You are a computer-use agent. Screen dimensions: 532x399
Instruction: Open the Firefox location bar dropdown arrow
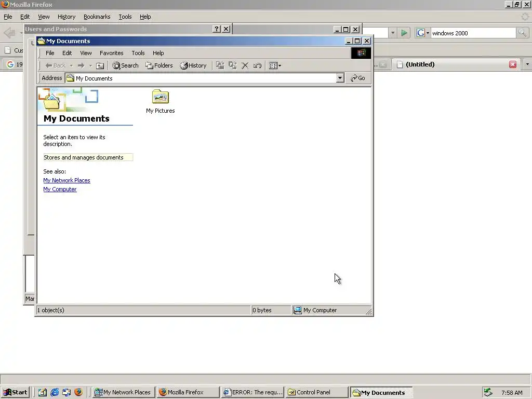[x=393, y=33]
